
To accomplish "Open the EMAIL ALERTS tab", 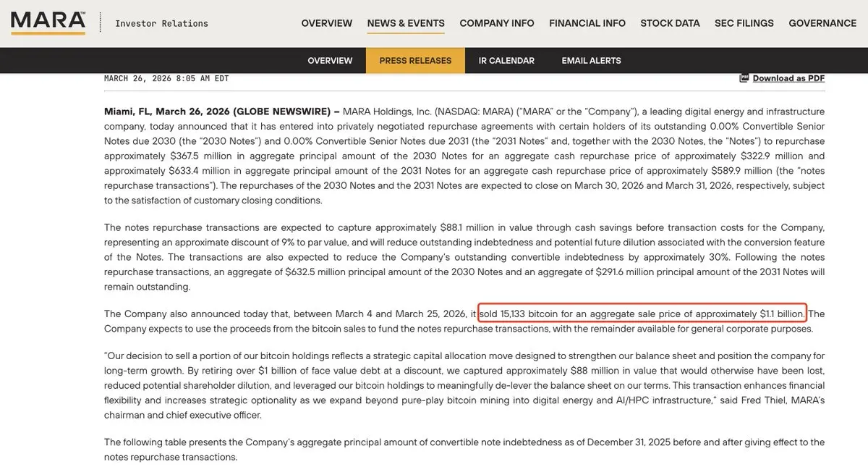I will 591,61.
